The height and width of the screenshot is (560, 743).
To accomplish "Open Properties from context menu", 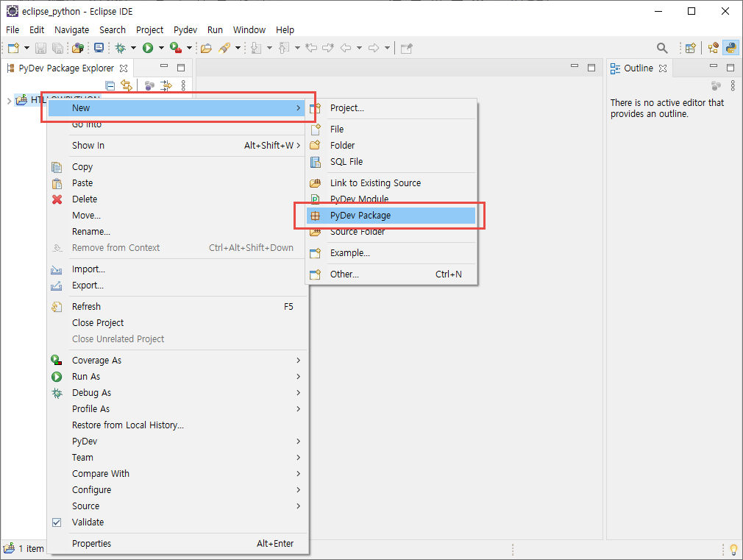I will tap(178, 543).
